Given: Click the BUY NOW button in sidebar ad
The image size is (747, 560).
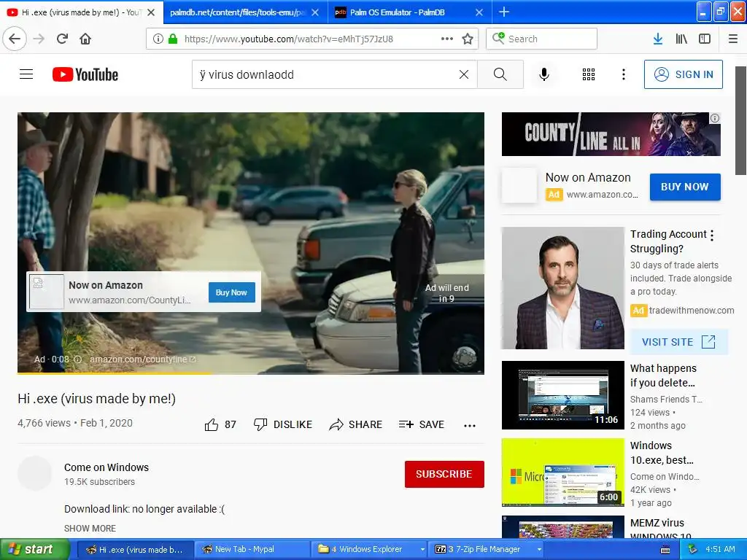Looking at the screenshot, I should (685, 187).
